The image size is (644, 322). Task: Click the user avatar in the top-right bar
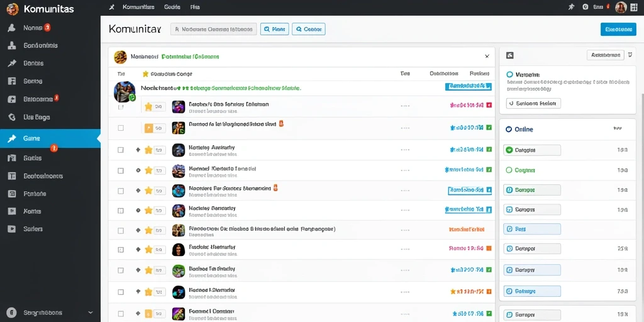(x=621, y=7)
